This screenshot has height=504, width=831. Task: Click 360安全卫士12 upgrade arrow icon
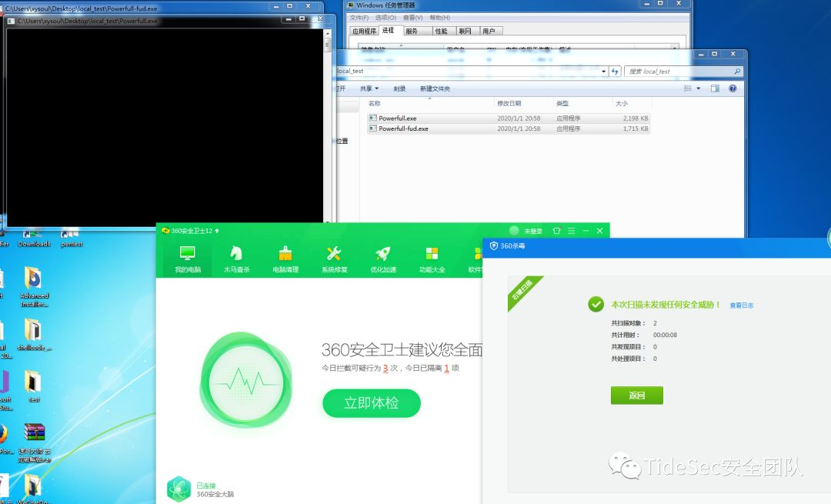(x=217, y=231)
